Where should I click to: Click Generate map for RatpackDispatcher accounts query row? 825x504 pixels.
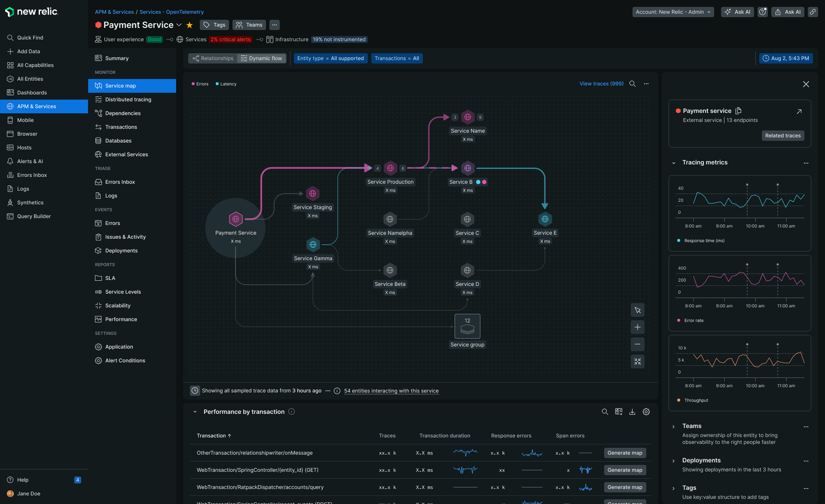coord(625,487)
